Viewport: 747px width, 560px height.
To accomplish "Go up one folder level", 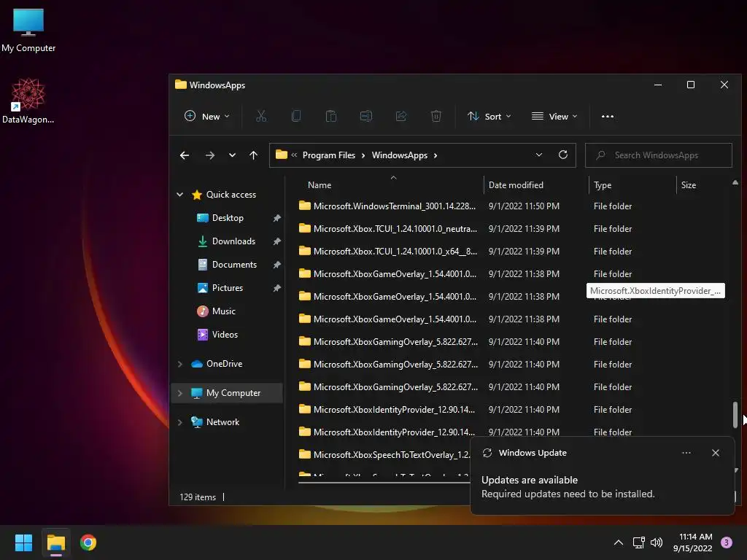I will click(253, 155).
